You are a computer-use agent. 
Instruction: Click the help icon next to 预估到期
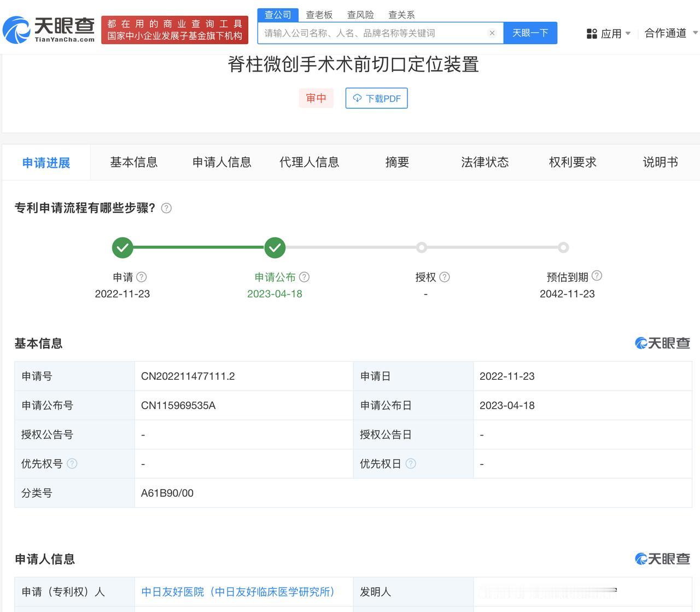pos(597,276)
